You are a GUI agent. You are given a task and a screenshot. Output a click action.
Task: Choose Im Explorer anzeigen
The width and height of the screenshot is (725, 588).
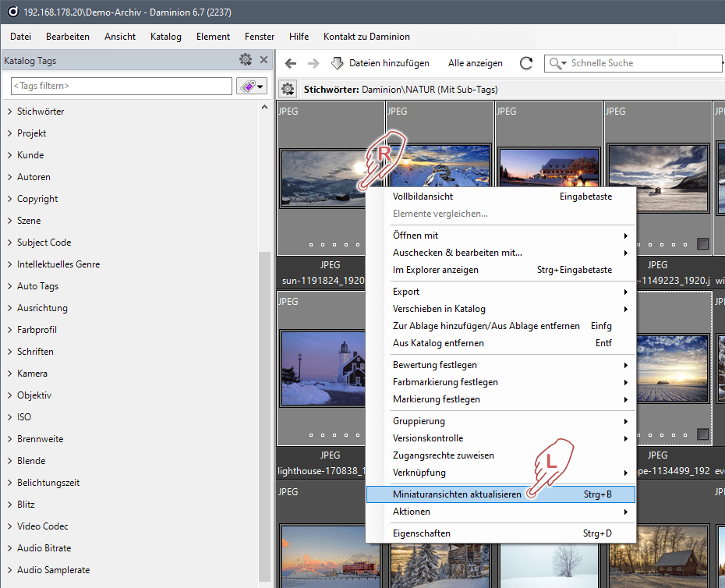coord(500,270)
